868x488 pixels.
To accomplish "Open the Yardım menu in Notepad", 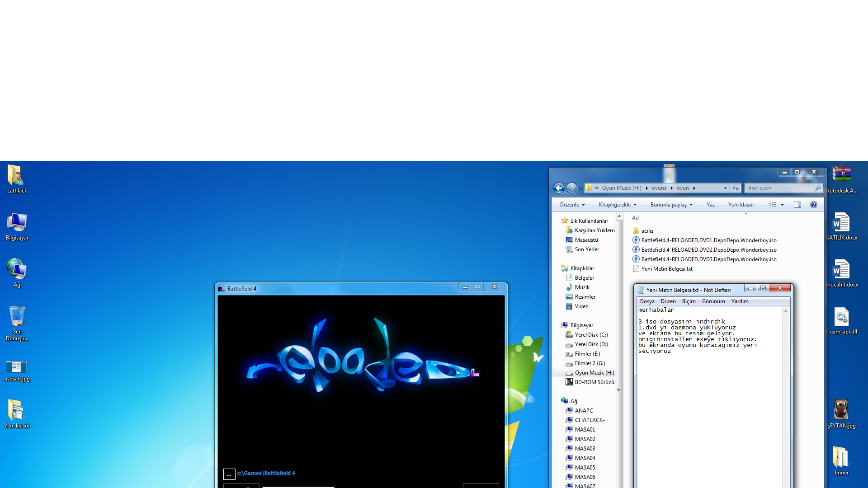I will click(x=740, y=301).
